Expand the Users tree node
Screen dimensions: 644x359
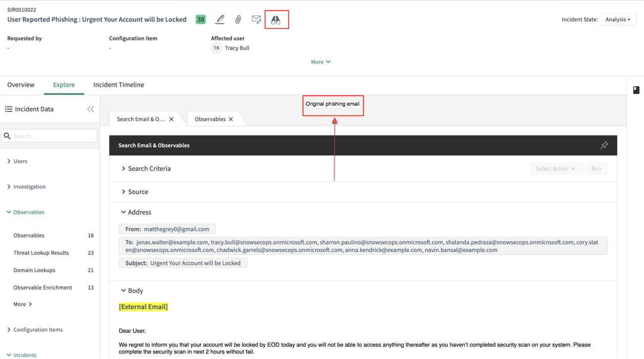[x=17, y=161]
